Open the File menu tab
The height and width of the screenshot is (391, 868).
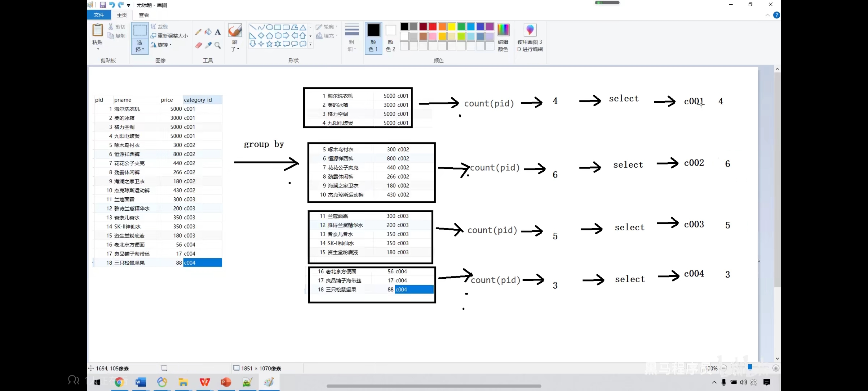point(99,15)
